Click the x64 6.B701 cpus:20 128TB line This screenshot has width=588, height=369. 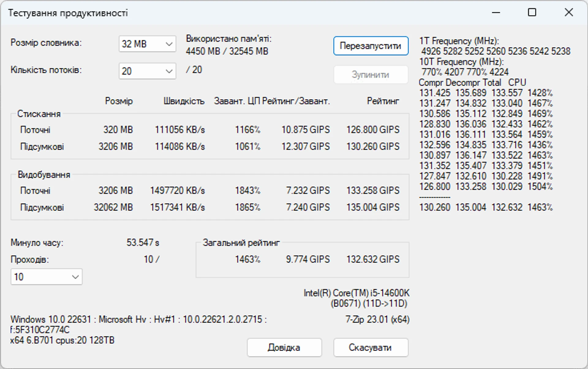tap(62, 340)
